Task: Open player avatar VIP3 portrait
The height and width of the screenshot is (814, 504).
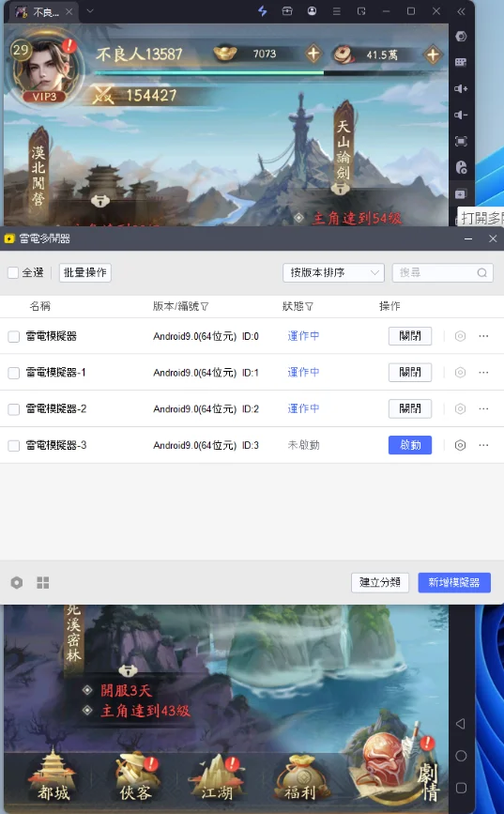Action: pyautogui.click(x=45, y=68)
